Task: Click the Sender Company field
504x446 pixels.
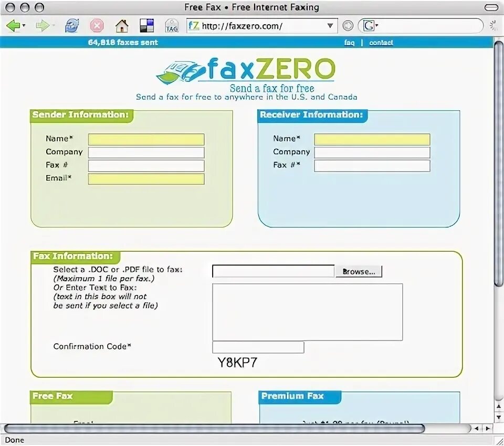Action: click(146, 153)
